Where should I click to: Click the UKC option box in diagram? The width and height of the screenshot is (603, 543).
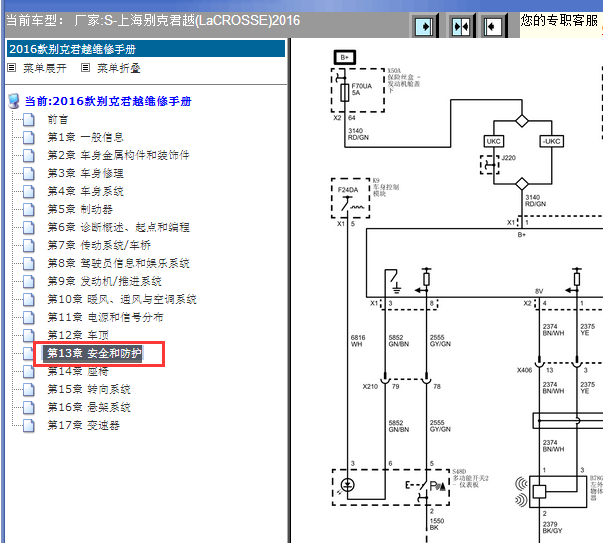tap(493, 141)
